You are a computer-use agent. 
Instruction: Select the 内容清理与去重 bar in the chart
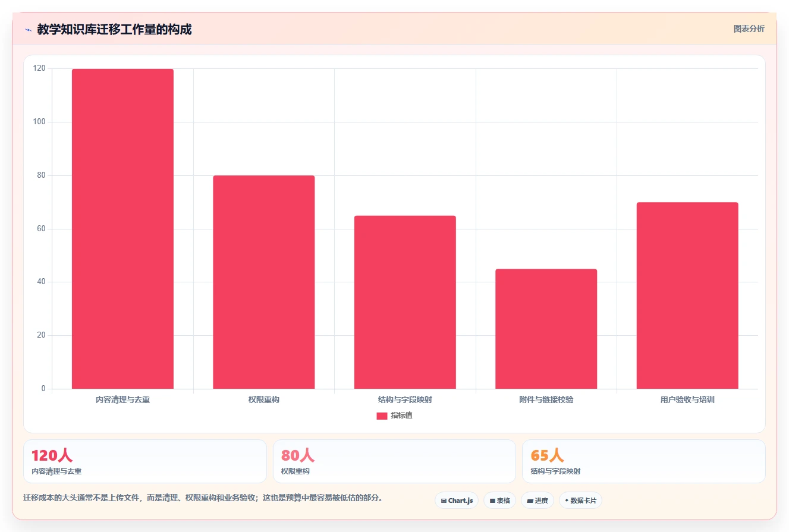point(122,229)
